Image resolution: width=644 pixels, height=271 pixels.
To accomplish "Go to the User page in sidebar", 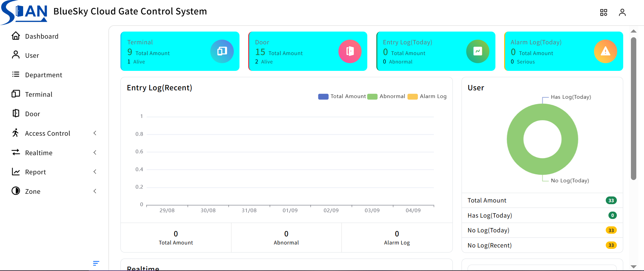I will coord(32,55).
